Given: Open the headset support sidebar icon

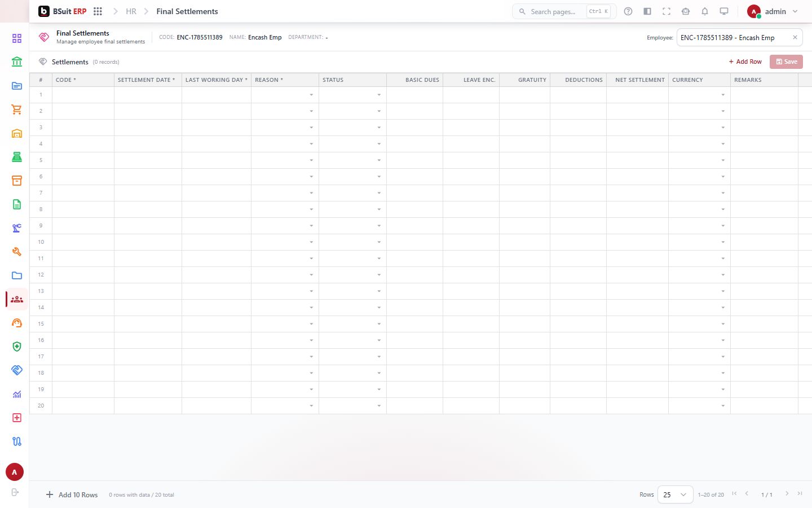Looking at the screenshot, I should tap(17, 323).
